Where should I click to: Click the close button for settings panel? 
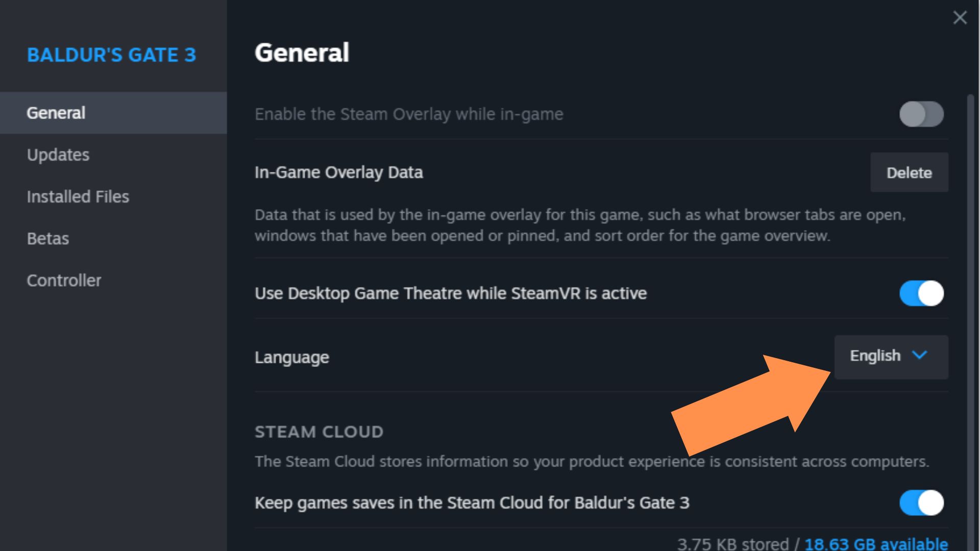tap(961, 18)
